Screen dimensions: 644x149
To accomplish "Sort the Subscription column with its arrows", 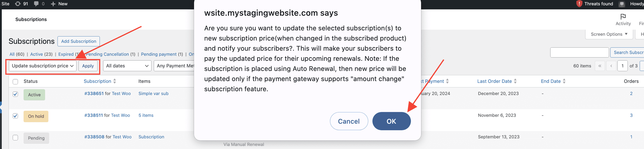I will coord(115,81).
